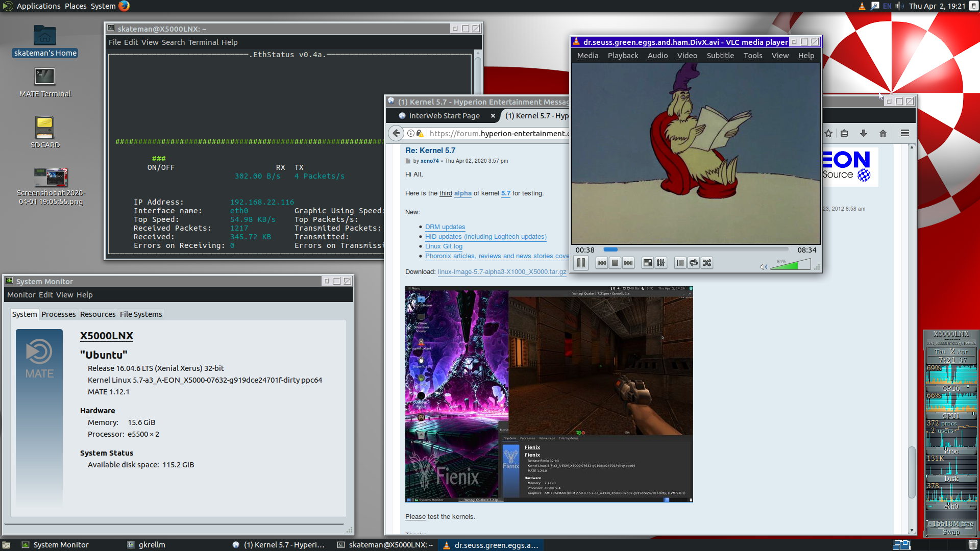Open the Linux Git log link
Image resolution: width=980 pixels, height=551 pixels.
click(444, 246)
